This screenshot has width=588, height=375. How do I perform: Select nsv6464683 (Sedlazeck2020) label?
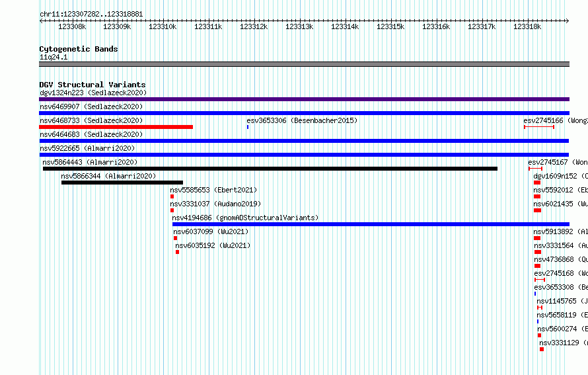(x=91, y=134)
